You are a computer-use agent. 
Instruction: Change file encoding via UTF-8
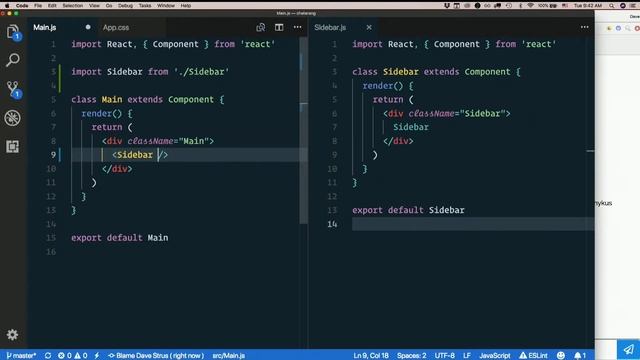tap(444, 356)
